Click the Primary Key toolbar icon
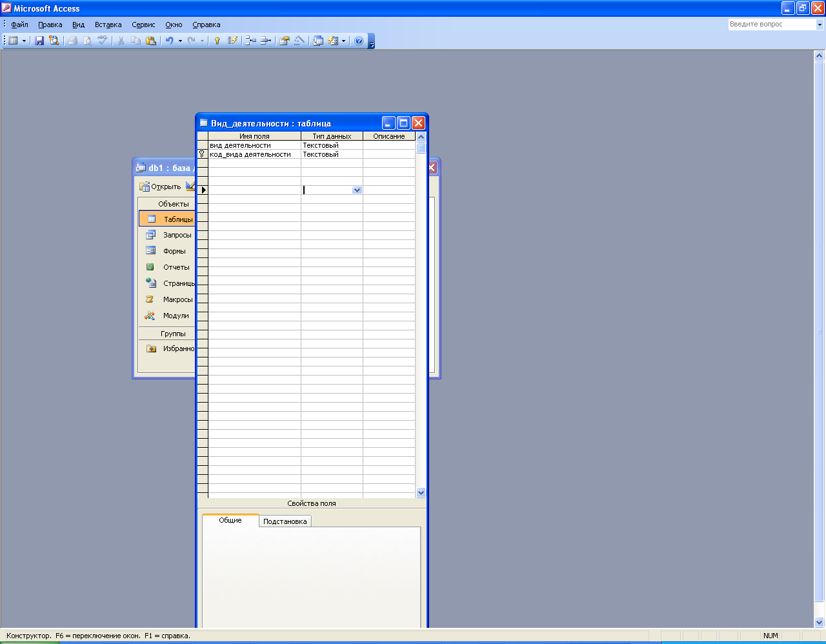Viewport: 826px width, 644px height. [x=217, y=41]
